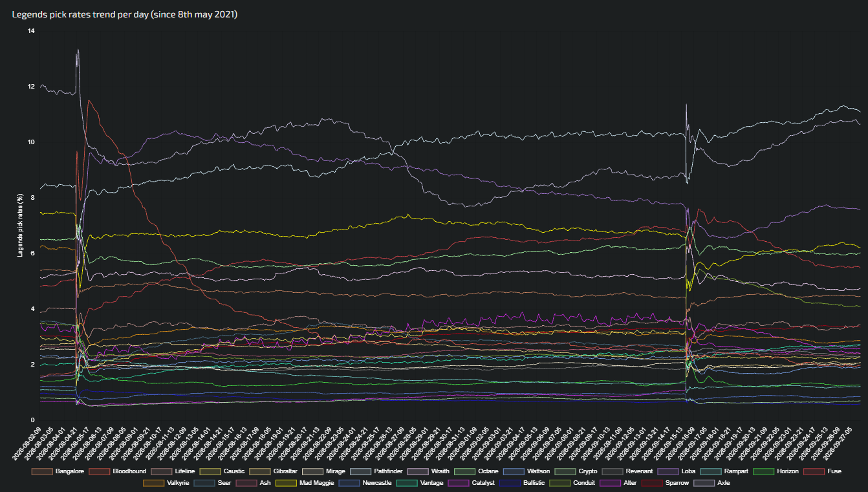Hide the Mirage series
Screen dimensions: 868x492
[323, 471]
